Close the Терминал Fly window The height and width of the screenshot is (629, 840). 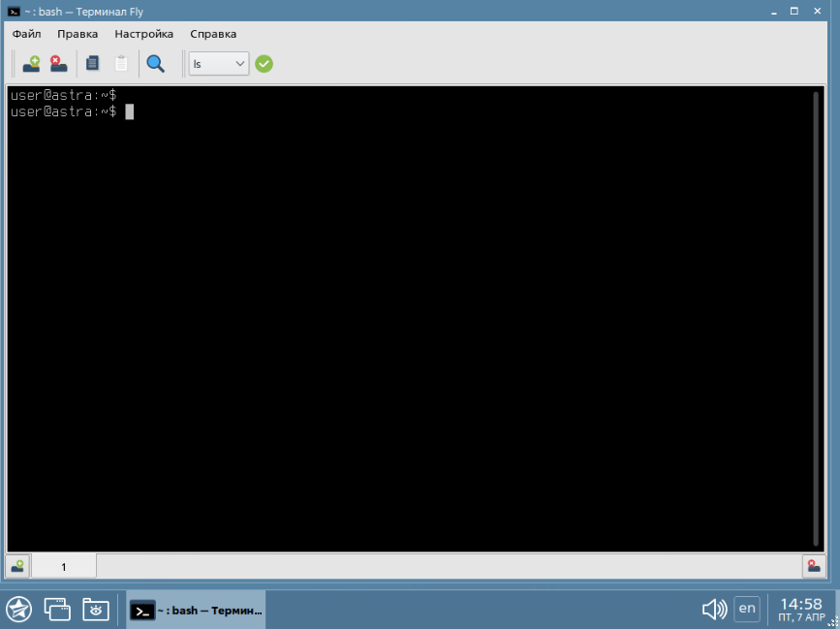pos(818,12)
